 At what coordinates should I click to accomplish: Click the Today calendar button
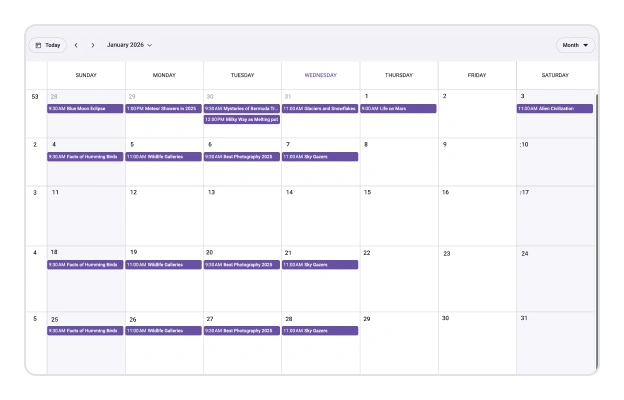pos(47,45)
